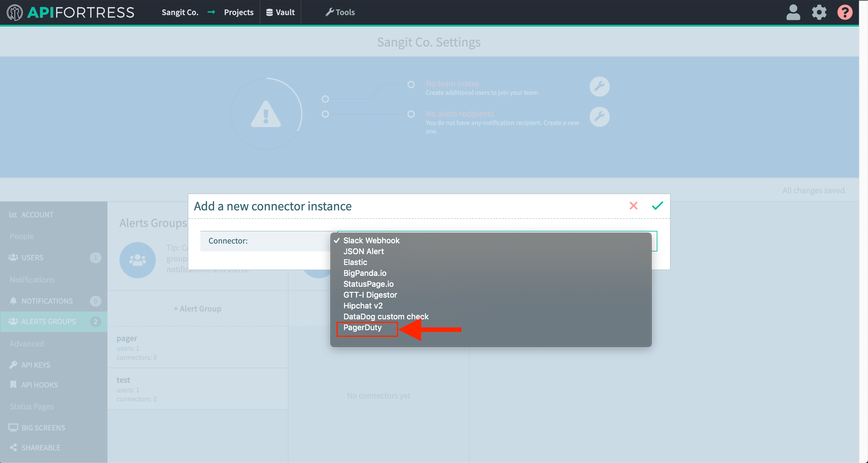Go to Projects in top navigation

[x=238, y=12]
